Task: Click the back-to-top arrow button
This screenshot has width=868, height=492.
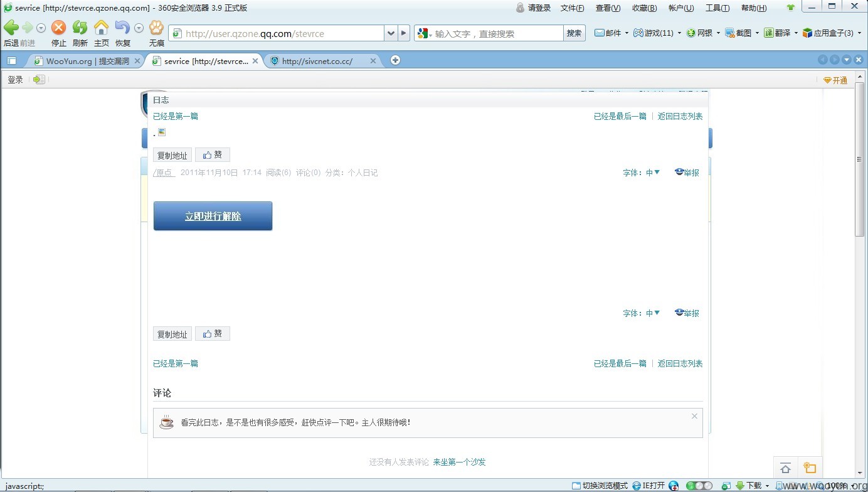Action: click(x=785, y=468)
